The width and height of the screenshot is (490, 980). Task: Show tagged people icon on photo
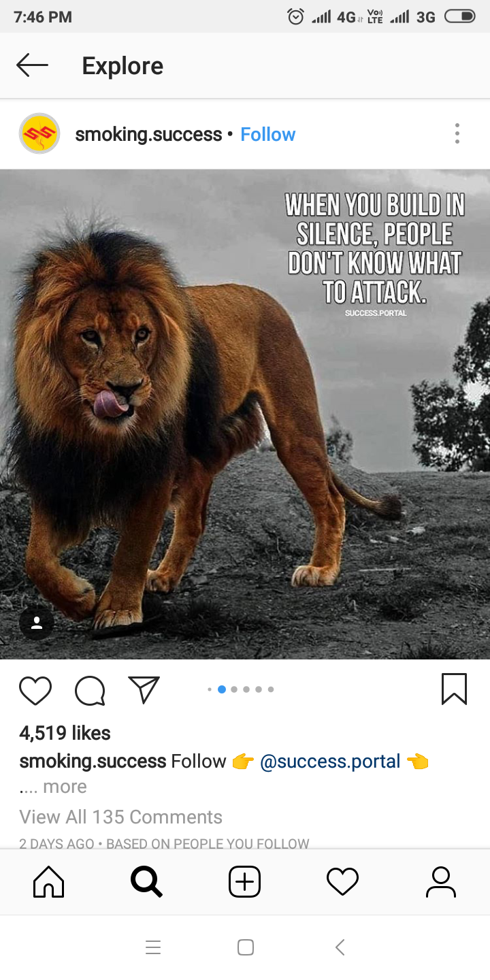[37, 623]
